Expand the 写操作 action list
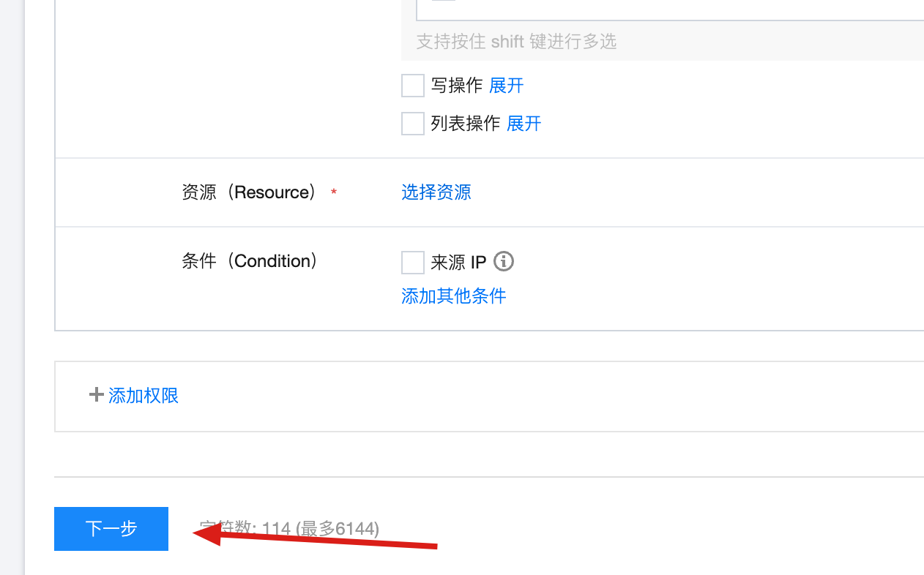 507,86
